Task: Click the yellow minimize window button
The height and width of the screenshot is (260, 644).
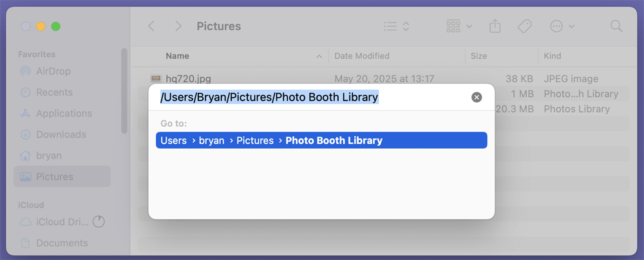Action: coord(41,26)
